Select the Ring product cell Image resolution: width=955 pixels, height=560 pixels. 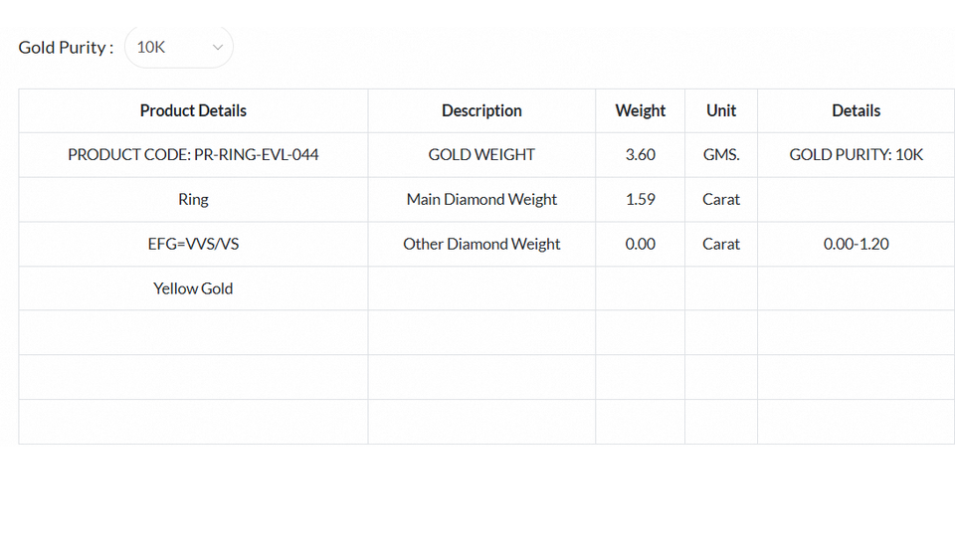coord(193,199)
